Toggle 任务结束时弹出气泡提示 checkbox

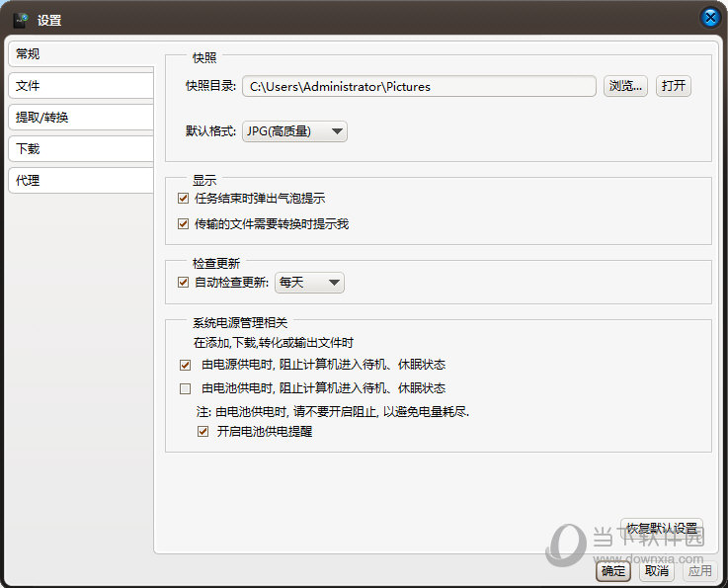coord(184,199)
